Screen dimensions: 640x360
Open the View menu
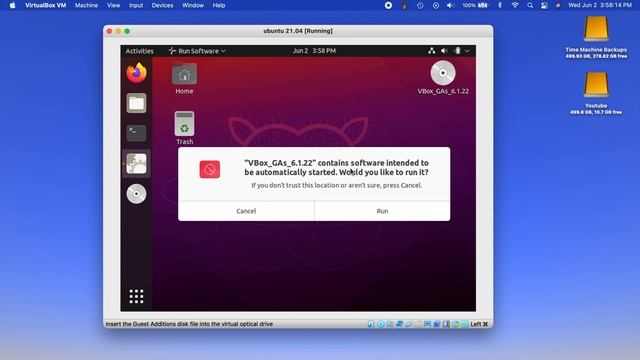pos(113,5)
